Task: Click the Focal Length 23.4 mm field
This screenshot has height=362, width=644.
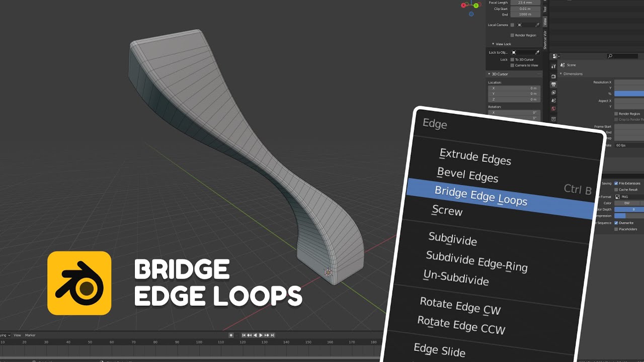Action: (525, 3)
